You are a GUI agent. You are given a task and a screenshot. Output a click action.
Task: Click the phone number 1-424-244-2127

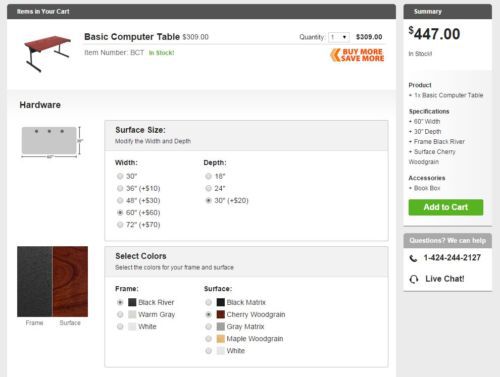pyautogui.click(x=452, y=258)
